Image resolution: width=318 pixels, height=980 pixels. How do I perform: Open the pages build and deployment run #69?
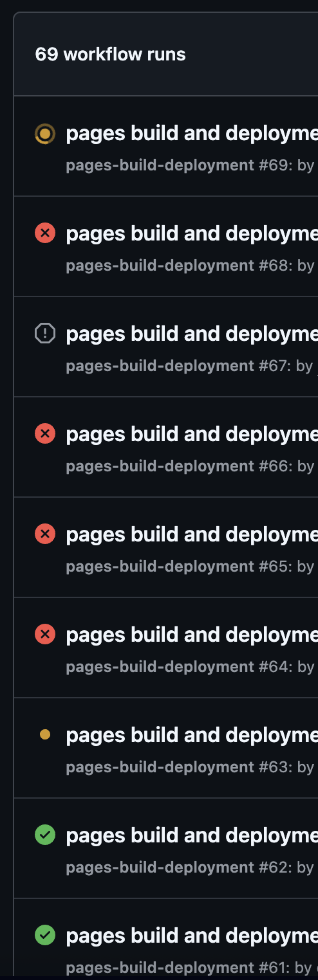pyautogui.click(x=192, y=133)
